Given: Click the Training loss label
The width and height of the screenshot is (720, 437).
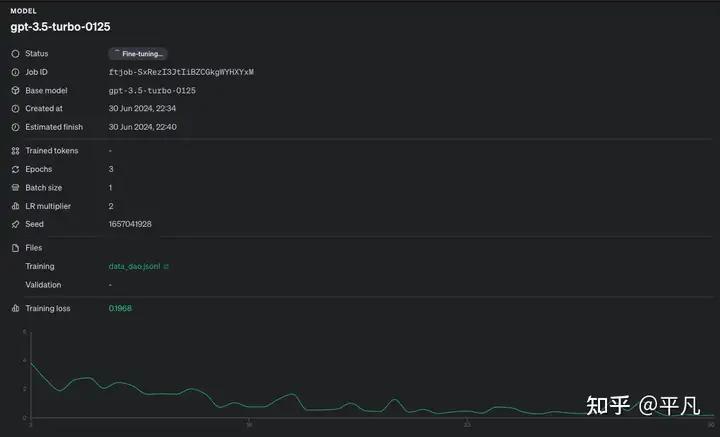Looking at the screenshot, I should coord(48,308).
